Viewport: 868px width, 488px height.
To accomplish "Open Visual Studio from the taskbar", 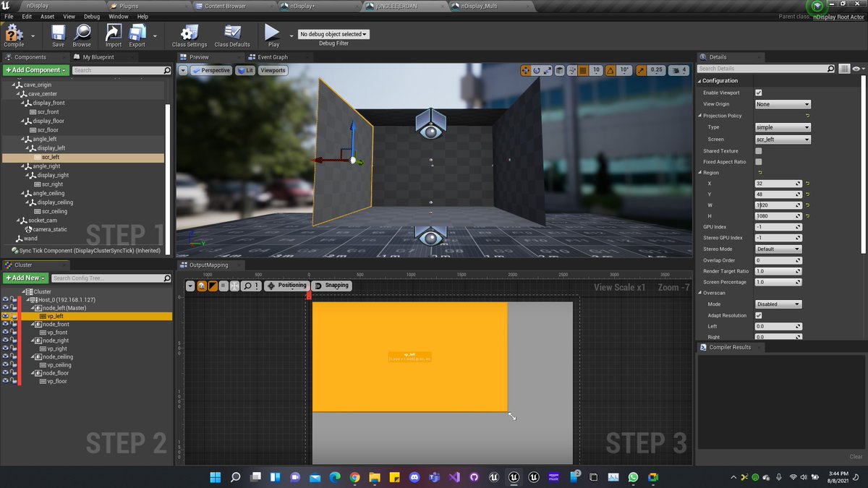I will (454, 477).
